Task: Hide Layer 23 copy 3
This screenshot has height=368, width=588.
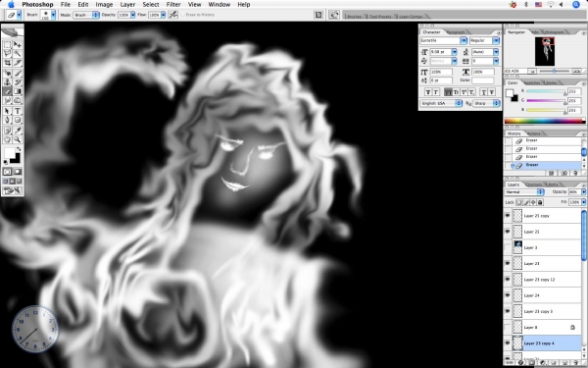Action: (508, 311)
